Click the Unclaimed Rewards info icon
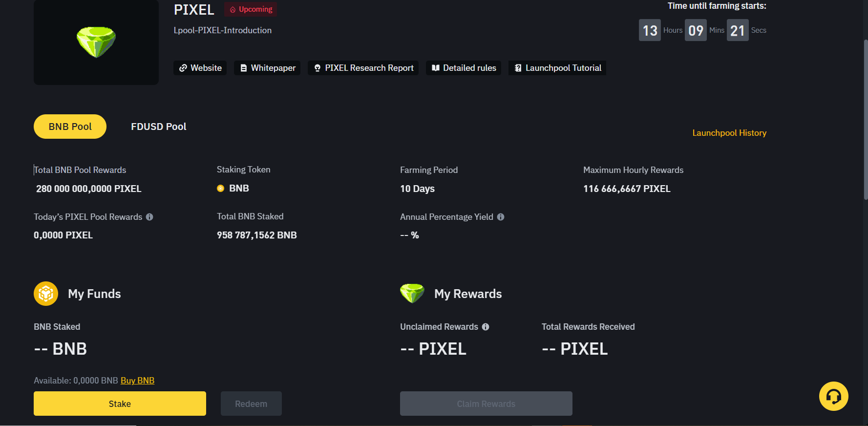868x426 pixels. [x=486, y=327]
